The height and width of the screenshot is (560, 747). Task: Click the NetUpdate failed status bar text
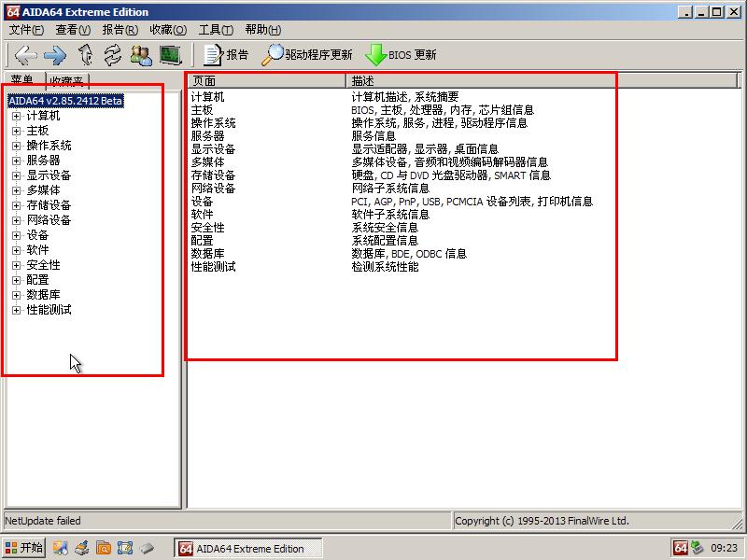point(43,521)
